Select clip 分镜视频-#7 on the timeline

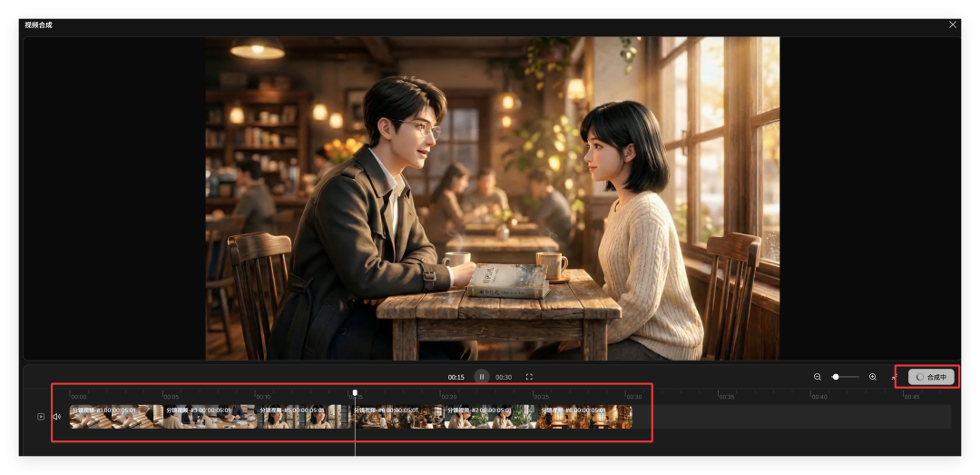(491, 417)
